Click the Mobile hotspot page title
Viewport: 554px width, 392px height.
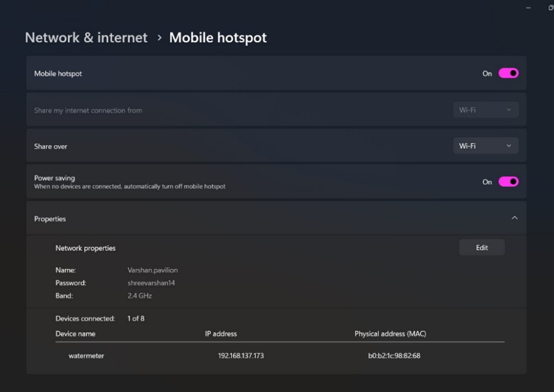click(218, 38)
